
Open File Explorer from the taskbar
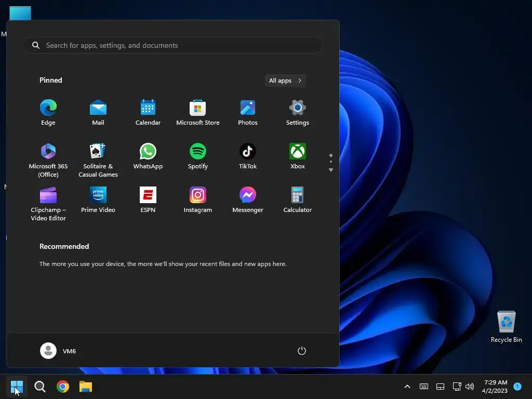click(86, 387)
